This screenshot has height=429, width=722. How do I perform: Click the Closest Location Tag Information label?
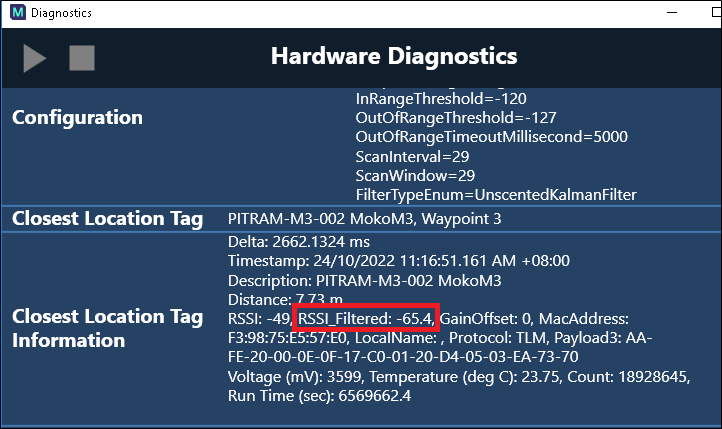coord(107,329)
